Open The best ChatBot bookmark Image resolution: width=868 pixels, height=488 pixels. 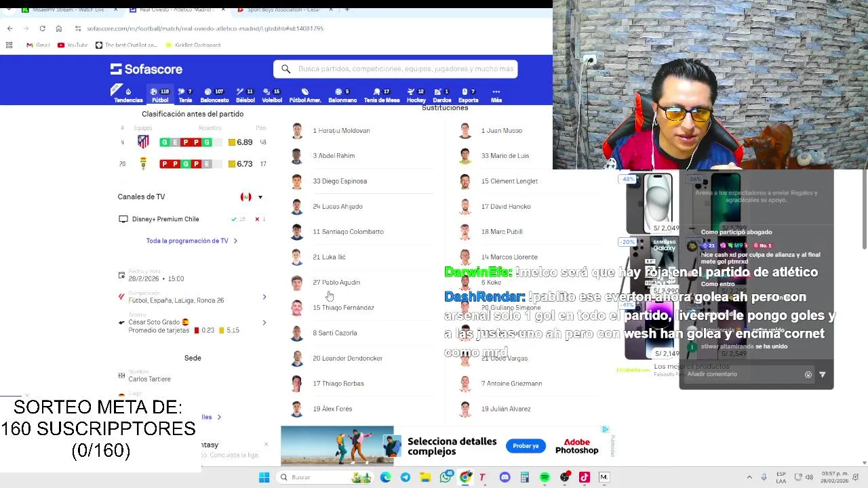pos(126,45)
